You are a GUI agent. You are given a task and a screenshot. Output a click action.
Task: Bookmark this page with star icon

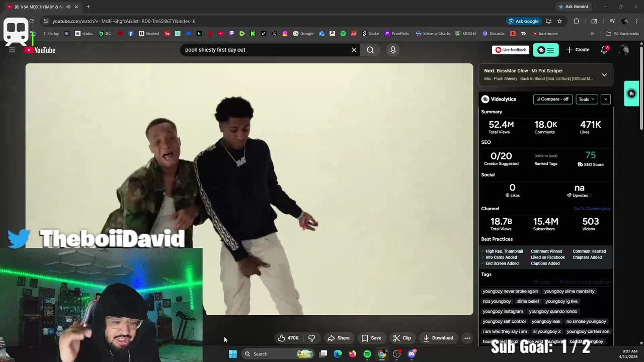559,21
